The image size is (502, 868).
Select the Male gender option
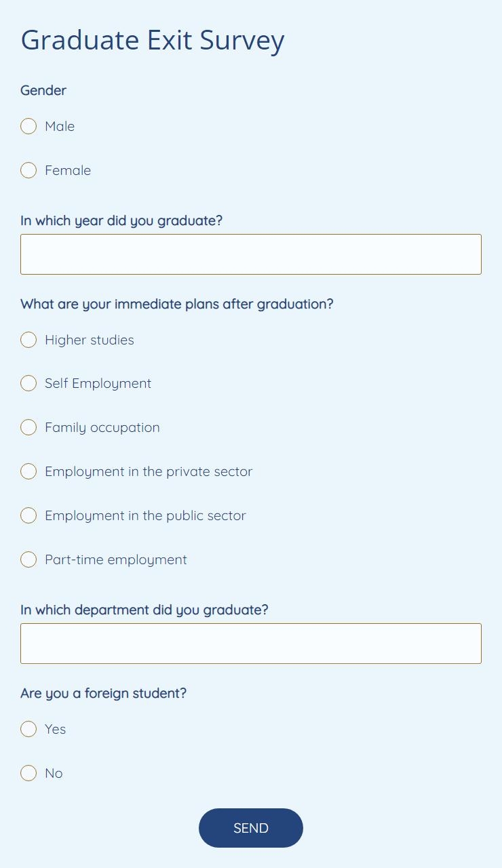[x=28, y=126]
